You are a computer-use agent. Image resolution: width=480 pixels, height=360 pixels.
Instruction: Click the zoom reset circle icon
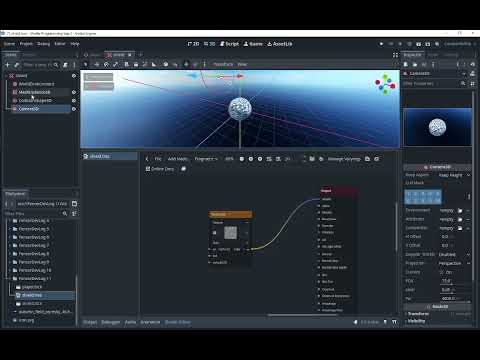[x=251, y=159]
